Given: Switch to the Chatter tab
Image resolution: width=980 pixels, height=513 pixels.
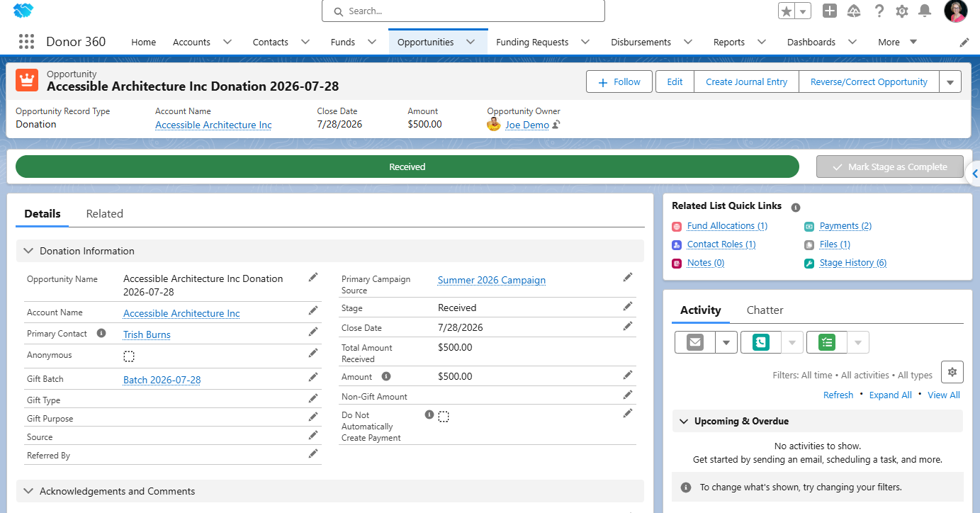Looking at the screenshot, I should [765, 310].
